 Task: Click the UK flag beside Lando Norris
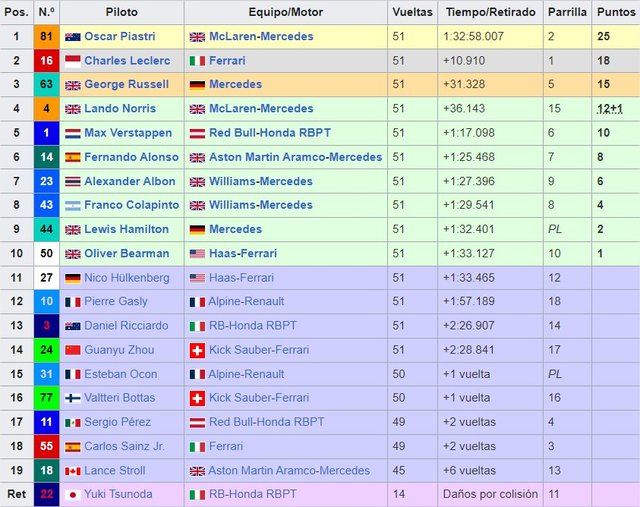73,109
